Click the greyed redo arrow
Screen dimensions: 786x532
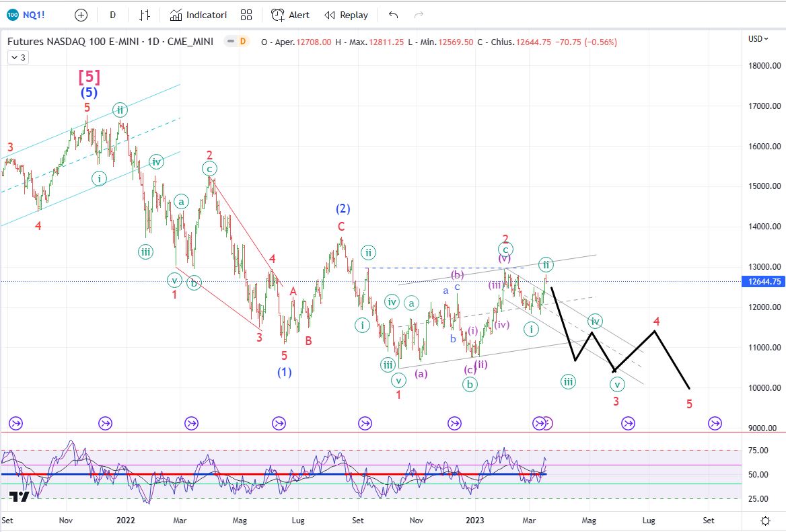pos(419,15)
